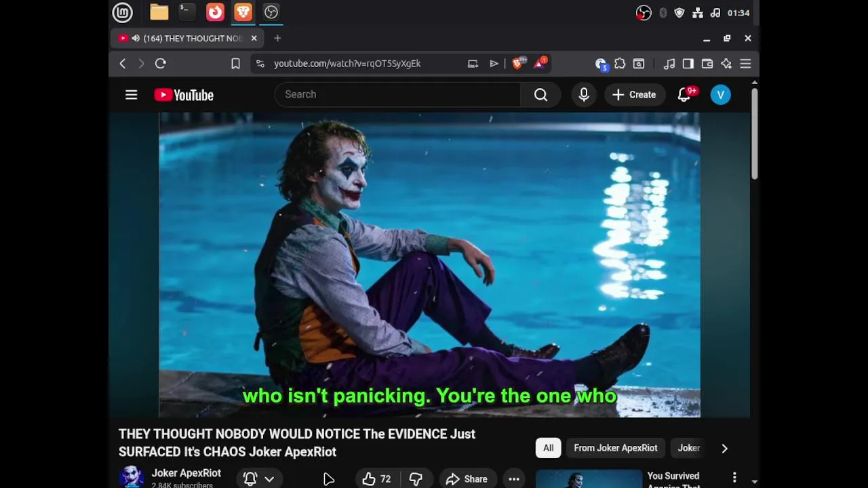Switch to the Brave browser panel icon
The image size is (868, 488).
pyautogui.click(x=243, y=12)
